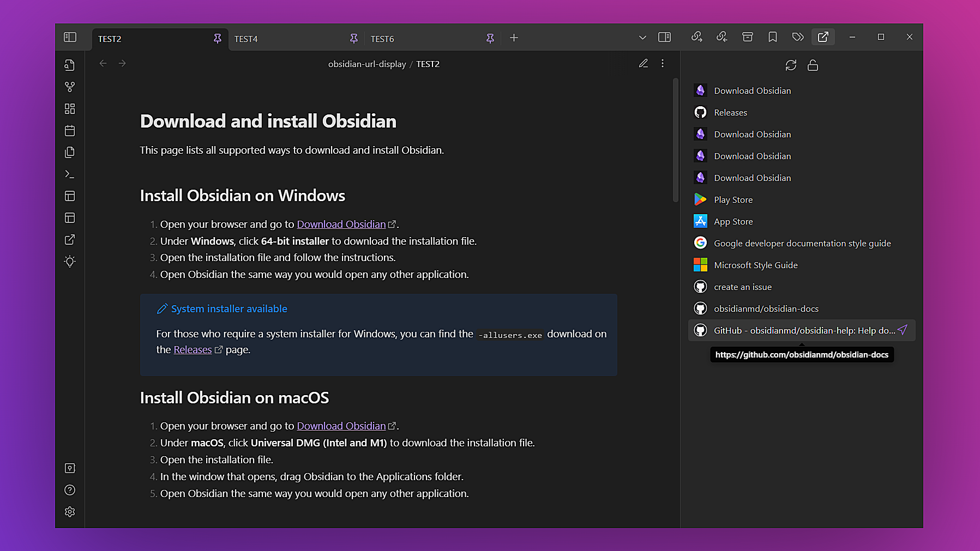This screenshot has width=980, height=551.
Task: Open the Releases link in callout
Action: [193, 349]
